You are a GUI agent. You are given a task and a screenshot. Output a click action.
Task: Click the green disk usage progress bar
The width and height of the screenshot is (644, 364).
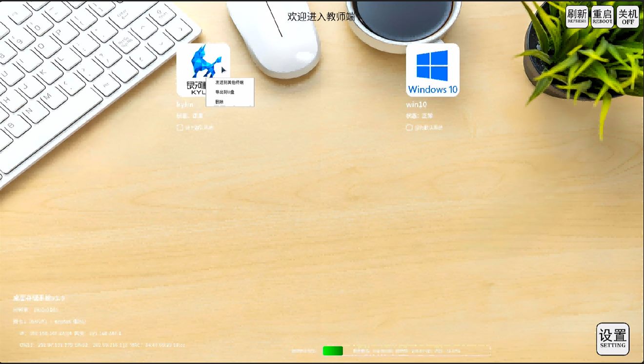(x=333, y=351)
